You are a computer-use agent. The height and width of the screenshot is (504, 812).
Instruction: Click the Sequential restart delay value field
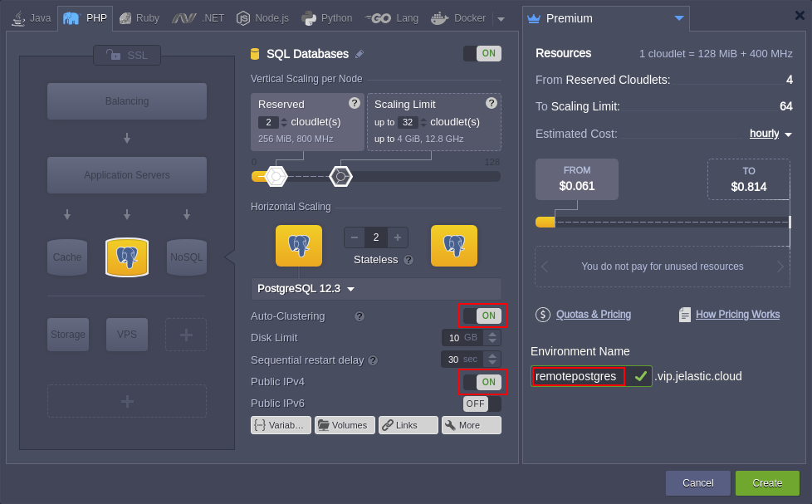[462, 360]
